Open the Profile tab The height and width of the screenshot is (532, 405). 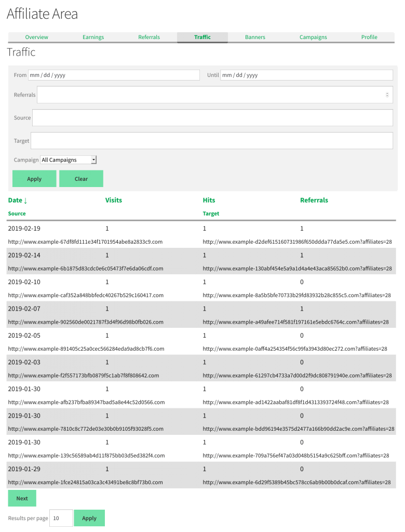[x=369, y=37]
